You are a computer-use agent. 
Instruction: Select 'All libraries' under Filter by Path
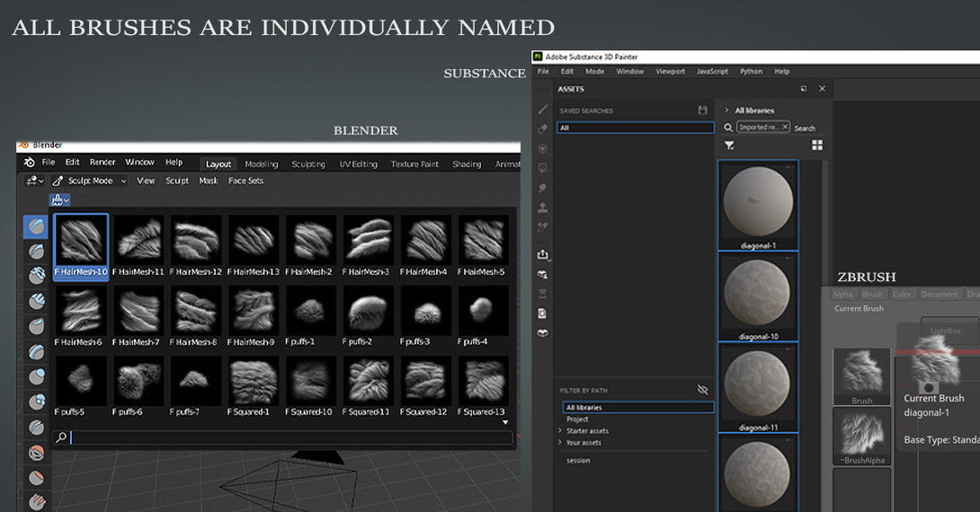tap(638, 407)
